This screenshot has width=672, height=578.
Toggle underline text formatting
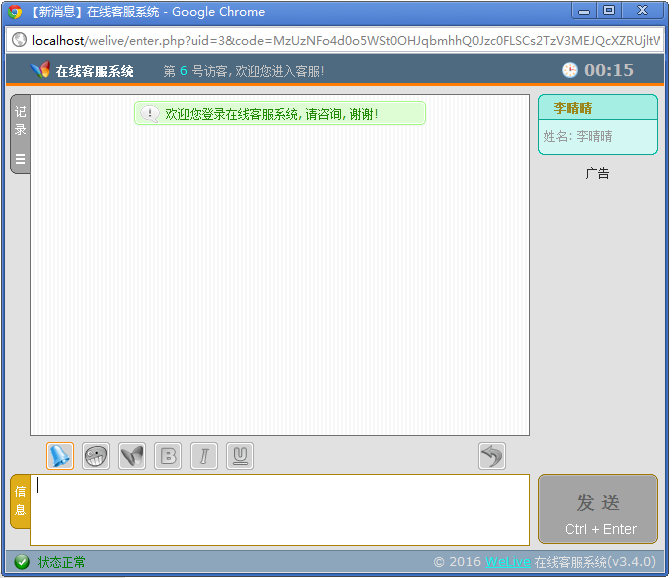point(240,456)
